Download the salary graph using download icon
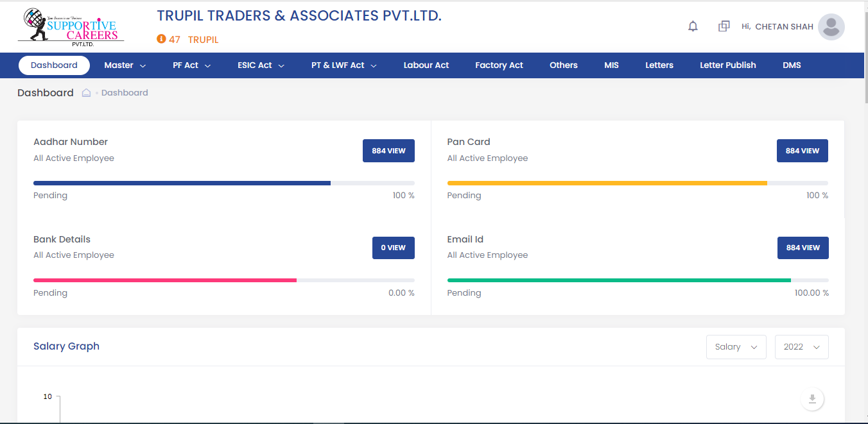868x424 pixels. click(x=812, y=399)
